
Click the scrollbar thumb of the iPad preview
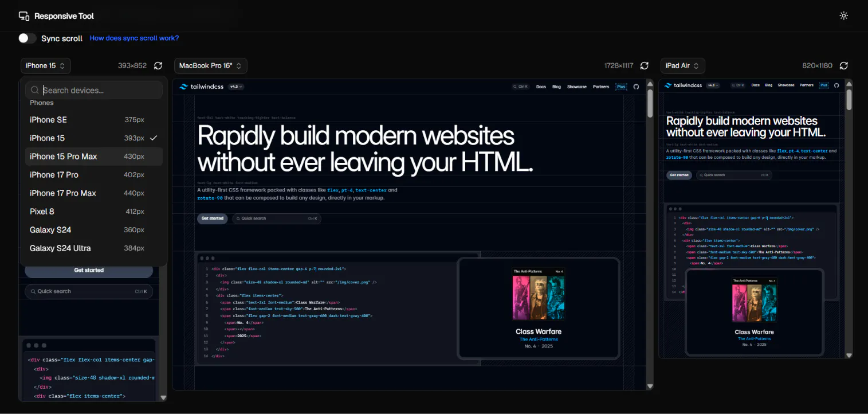tap(849, 100)
